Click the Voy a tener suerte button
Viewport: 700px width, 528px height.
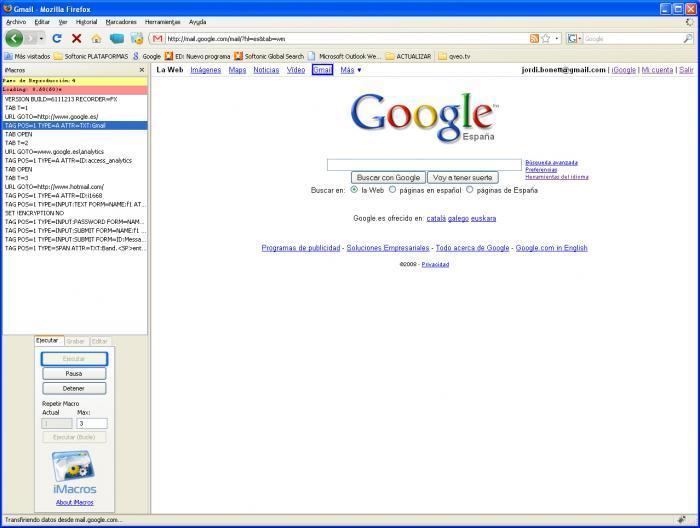click(462, 178)
